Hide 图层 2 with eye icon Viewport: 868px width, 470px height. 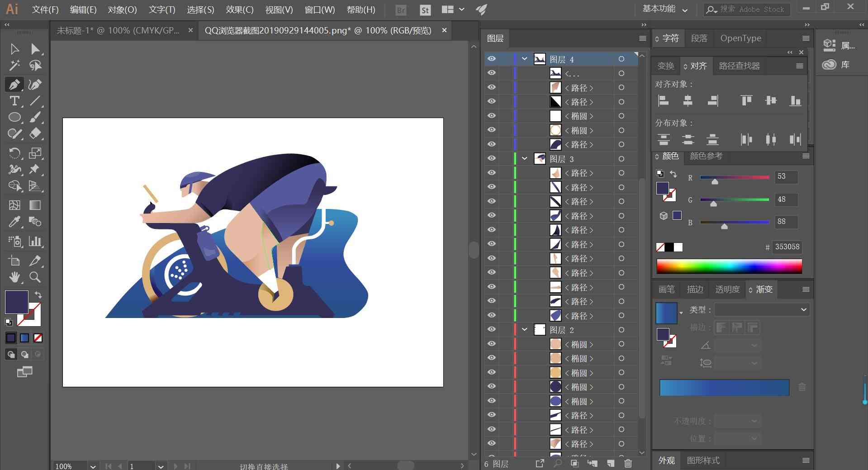(x=492, y=329)
